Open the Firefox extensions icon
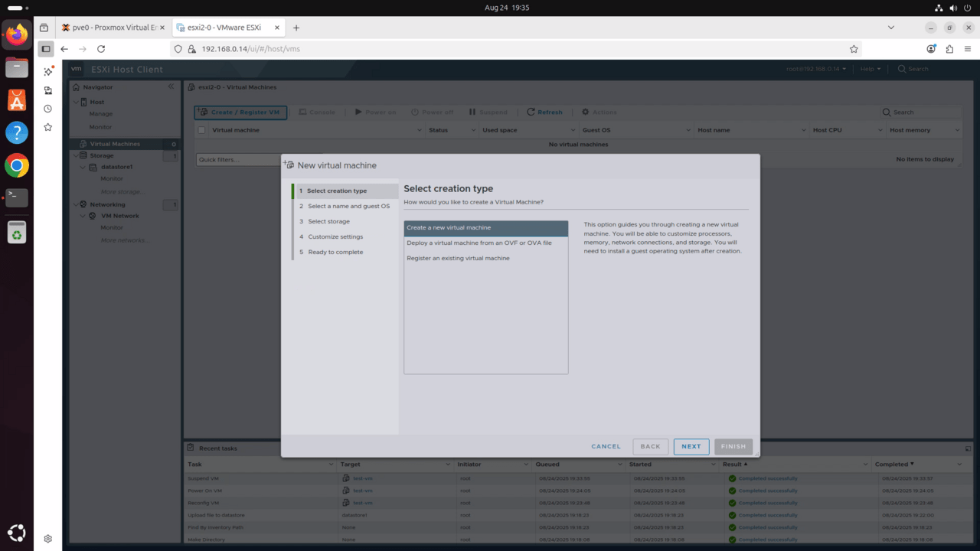The width and height of the screenshot is (980, 551). click(x=949, y=49)
